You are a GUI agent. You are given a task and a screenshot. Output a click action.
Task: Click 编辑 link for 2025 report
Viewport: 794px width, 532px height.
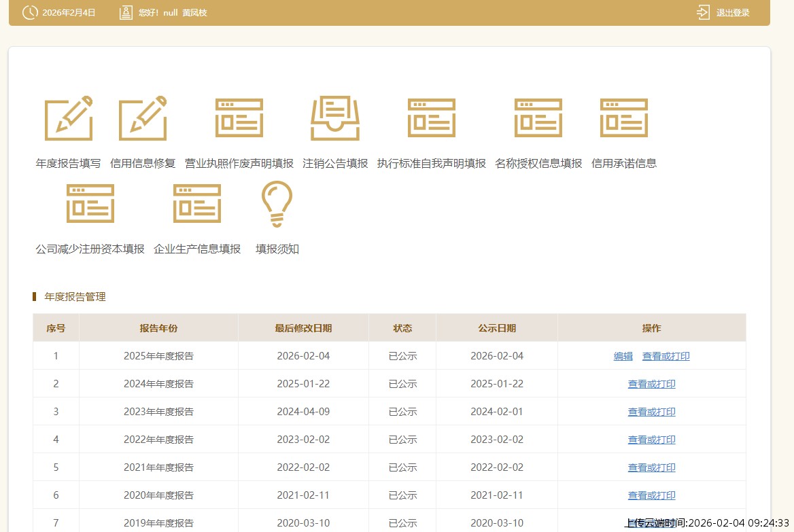click(623, 356)
